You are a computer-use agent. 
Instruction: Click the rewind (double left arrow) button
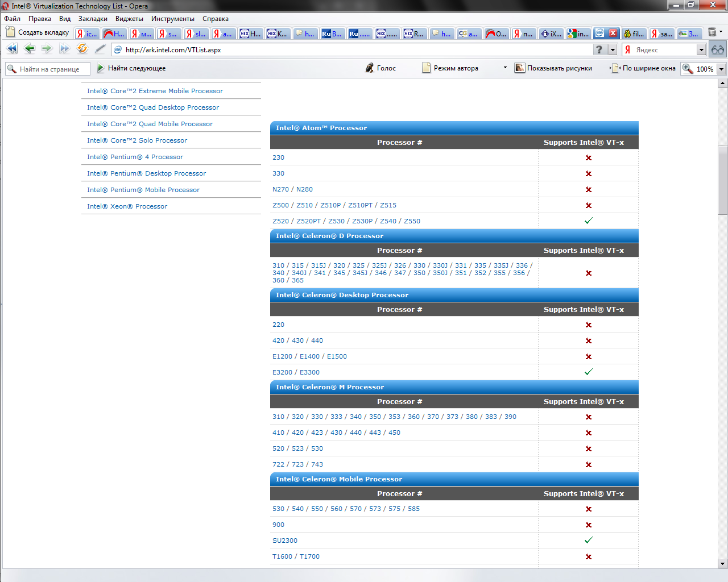coord(12,49)
